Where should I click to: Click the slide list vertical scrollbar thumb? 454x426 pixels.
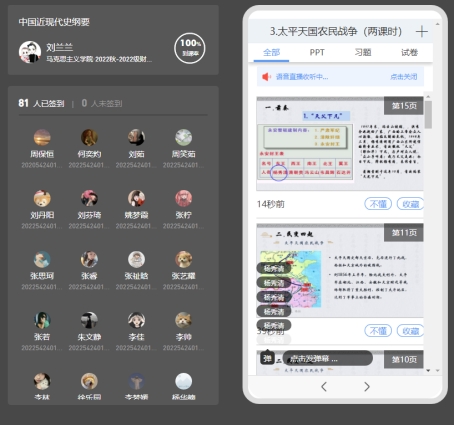tap(428, 114)
